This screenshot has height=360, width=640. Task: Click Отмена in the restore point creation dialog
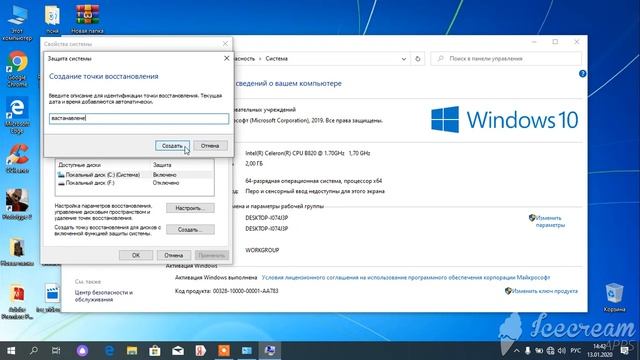210,146
